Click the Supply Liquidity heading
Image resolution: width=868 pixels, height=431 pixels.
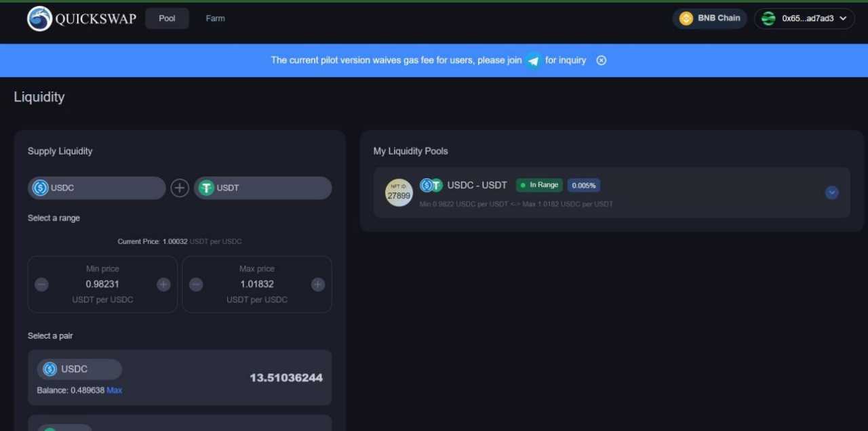60,151
